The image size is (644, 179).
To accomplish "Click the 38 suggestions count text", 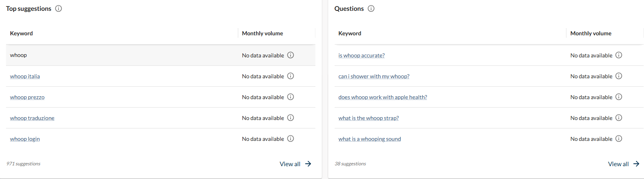I will point(350,164).
